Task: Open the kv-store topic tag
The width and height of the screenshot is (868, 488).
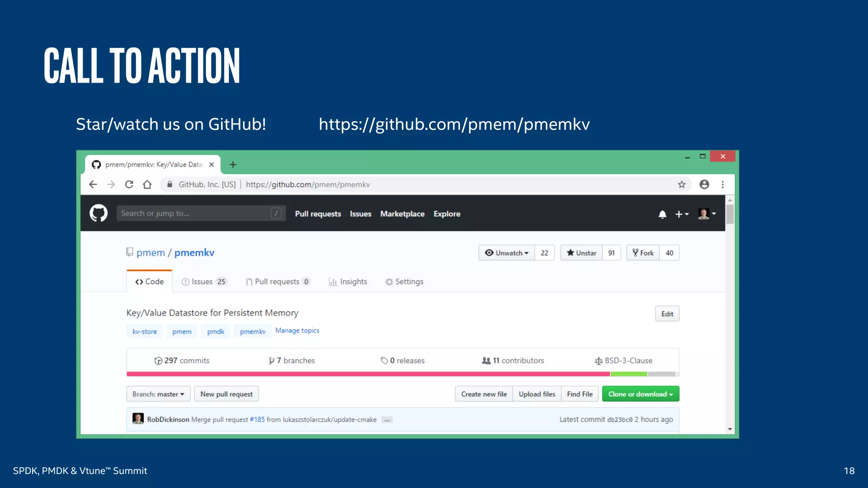Action: coord(145,331)
